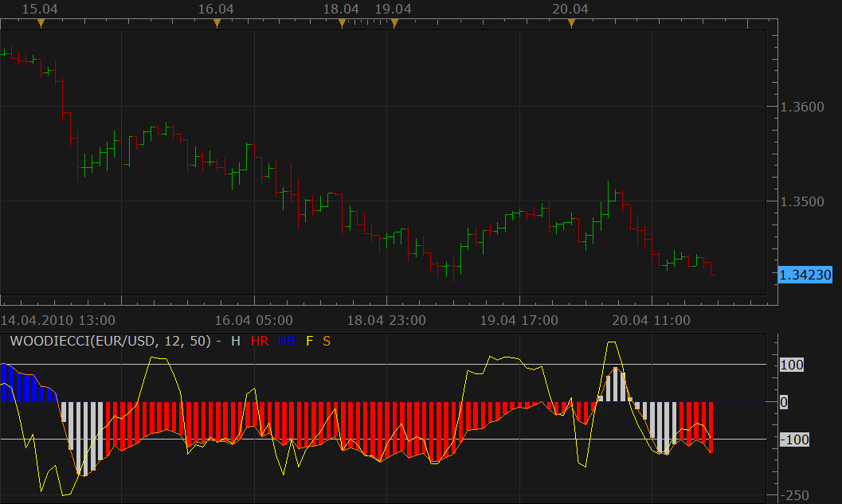Screen dimensions: 842x504
Task: Click the white H legend label
Action: point(236,341)
